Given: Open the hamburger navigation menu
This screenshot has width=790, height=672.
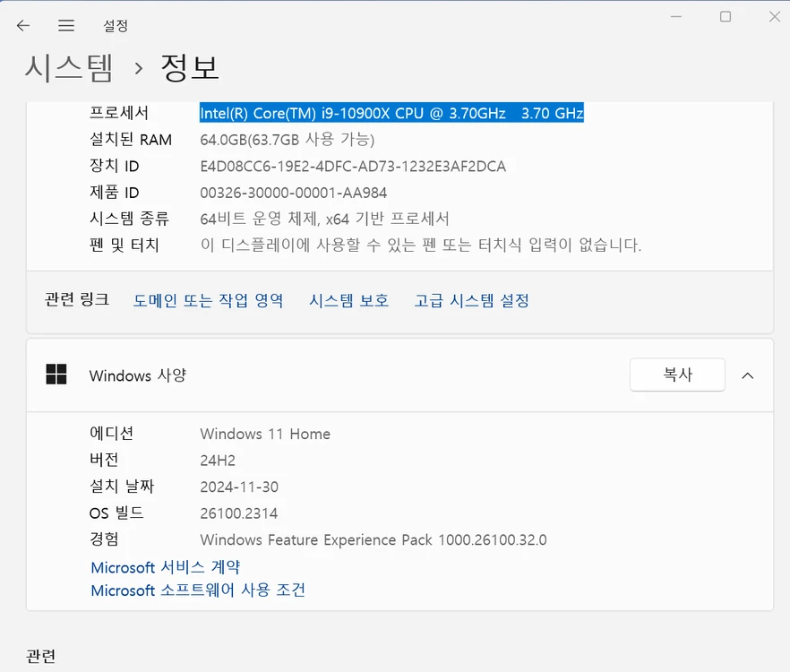Looking at the screenshot, I should click(x=66, y=25).
